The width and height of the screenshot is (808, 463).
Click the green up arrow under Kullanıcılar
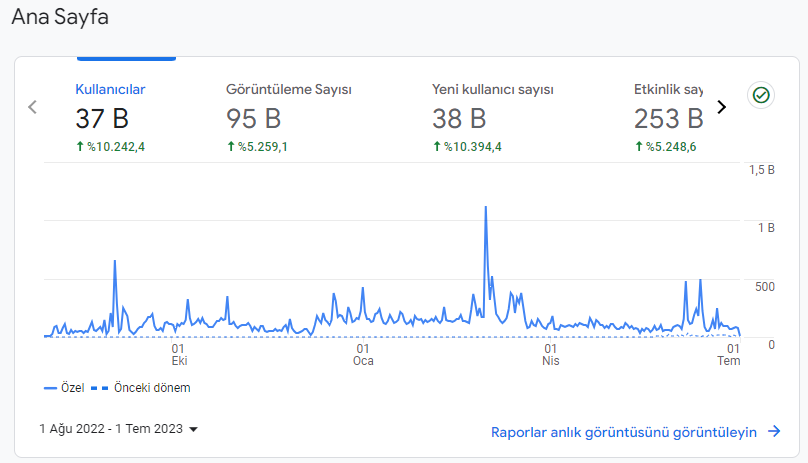(x=80, y=147)
